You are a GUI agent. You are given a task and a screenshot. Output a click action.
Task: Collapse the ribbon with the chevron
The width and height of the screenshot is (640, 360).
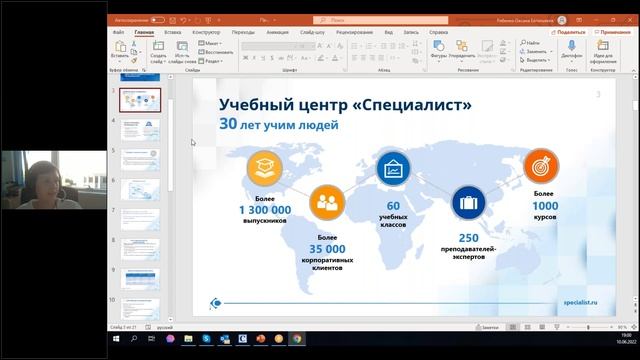point(633,70)
